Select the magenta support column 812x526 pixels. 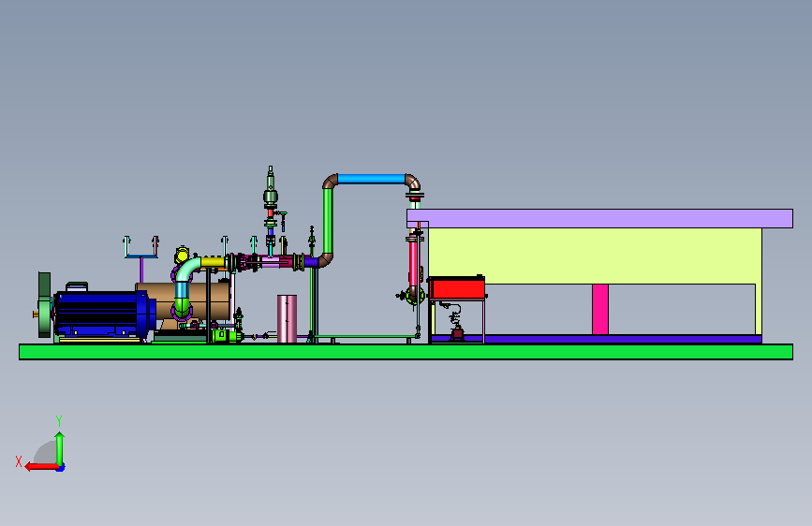click(600, 309)
